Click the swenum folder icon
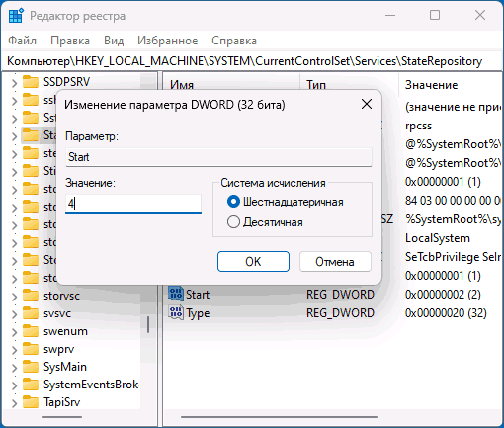 click(x=31, y=331)
